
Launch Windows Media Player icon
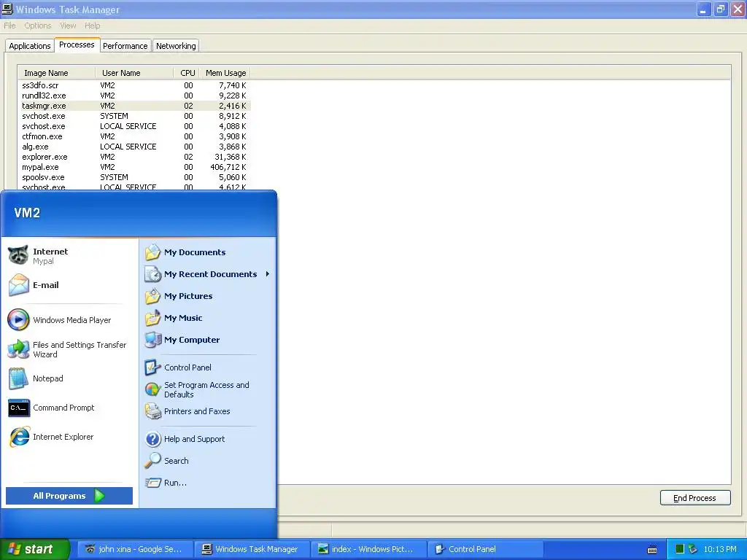click(18, 319)
